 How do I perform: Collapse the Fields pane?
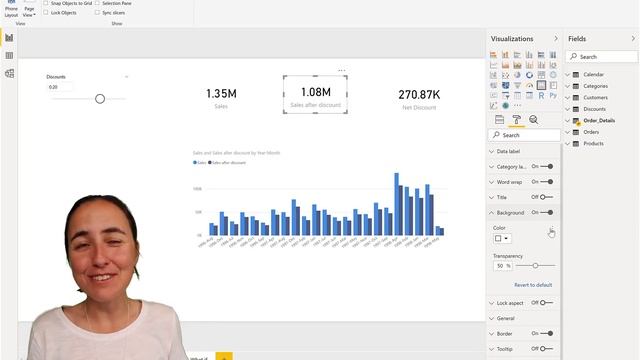click(x=633, y=38)
